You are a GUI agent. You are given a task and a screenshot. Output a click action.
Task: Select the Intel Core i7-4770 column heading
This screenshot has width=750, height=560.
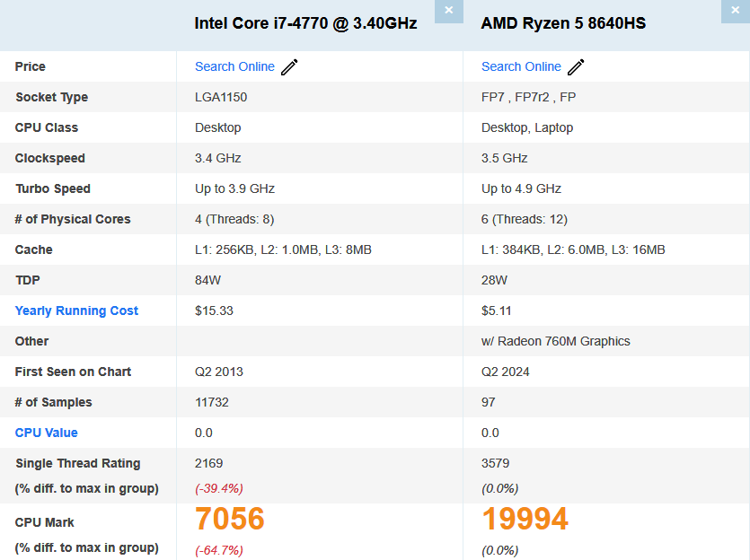point(305,23)
